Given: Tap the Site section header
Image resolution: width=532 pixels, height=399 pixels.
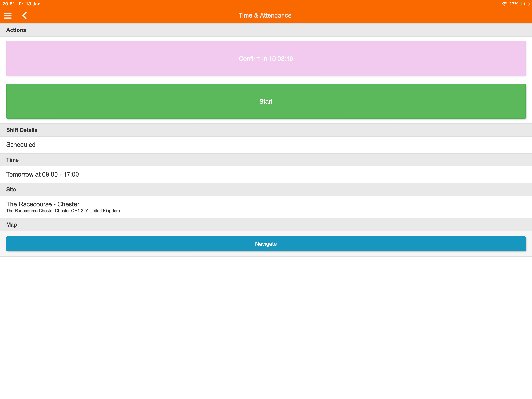Looking at the screenshot, I should pos(11,189).
